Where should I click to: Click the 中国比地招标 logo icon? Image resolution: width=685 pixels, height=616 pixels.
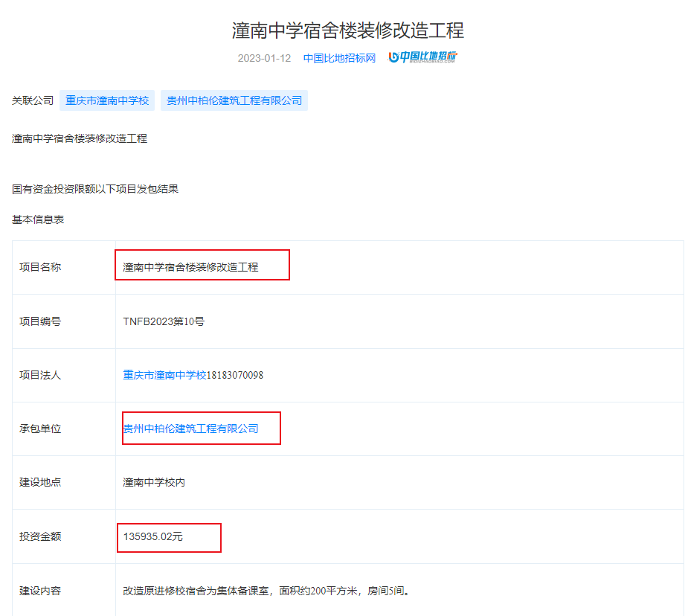(x=423, y=57)
